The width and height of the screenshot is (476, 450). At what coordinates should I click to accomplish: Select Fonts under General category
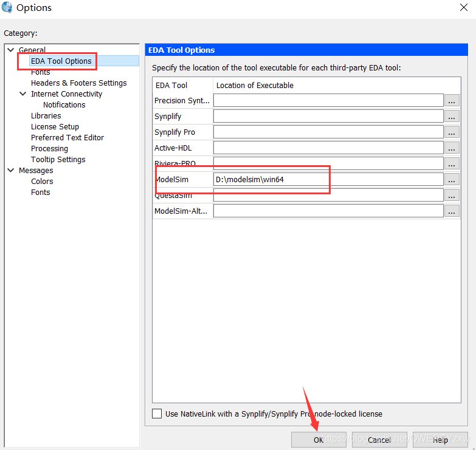[40, 72]
